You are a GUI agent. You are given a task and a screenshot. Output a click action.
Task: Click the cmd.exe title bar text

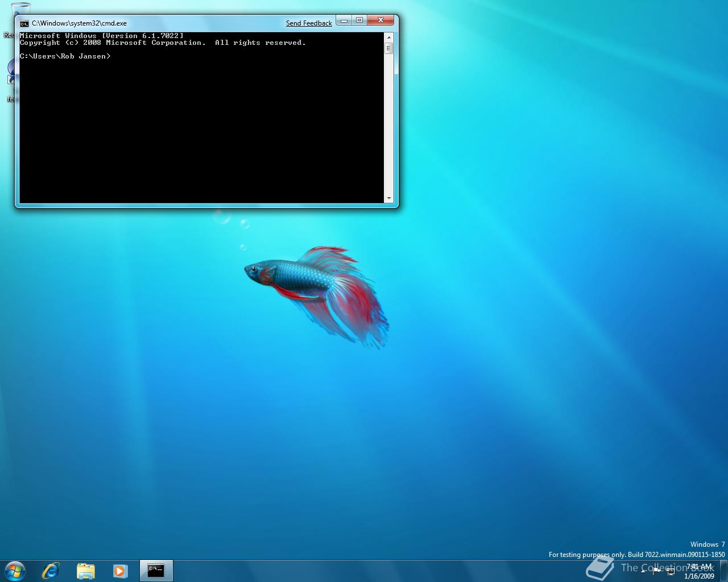pos(79,23)
